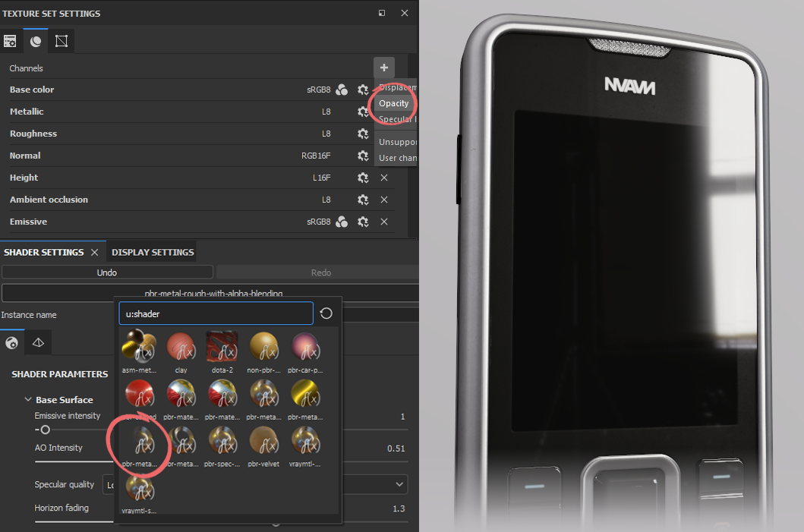Click the Horizon fading slider track
804x532 pixels.
coord(74,521)
